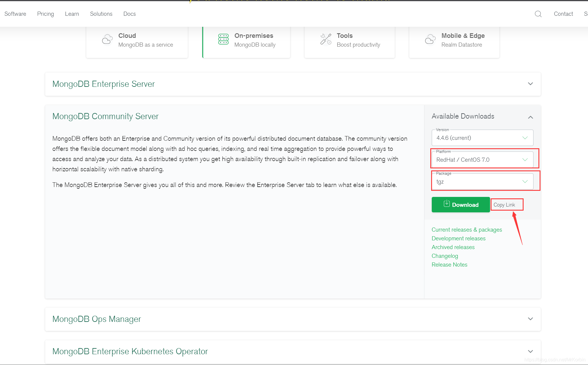Click the MongoDB Enterprise Server heading
The image size is (588, 365).
103,84
